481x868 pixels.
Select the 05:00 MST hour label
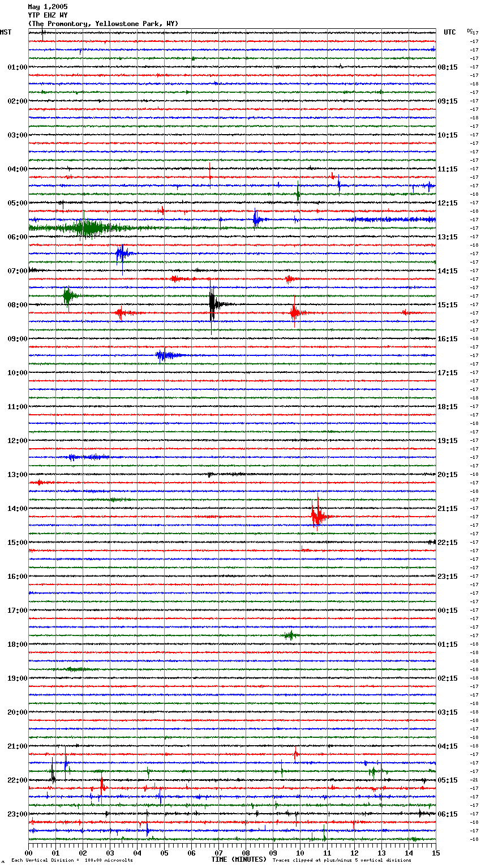(x=18, y=203)
